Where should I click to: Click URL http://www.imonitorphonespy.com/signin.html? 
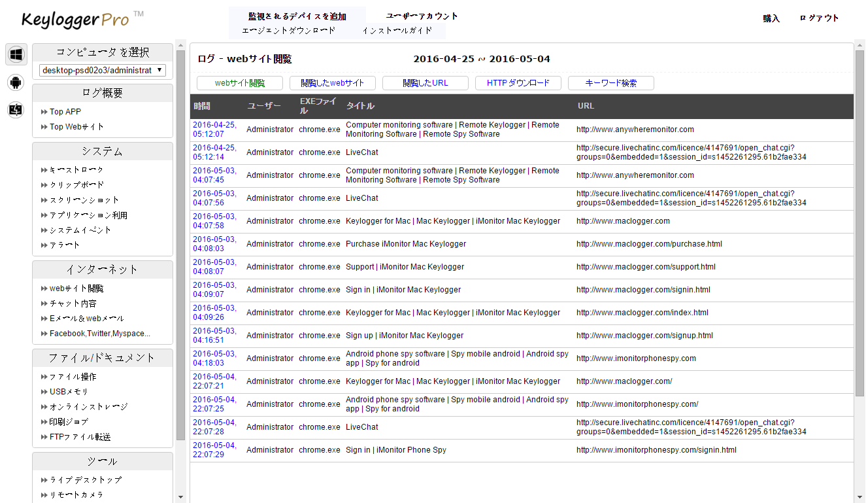[x=656, y=450]
